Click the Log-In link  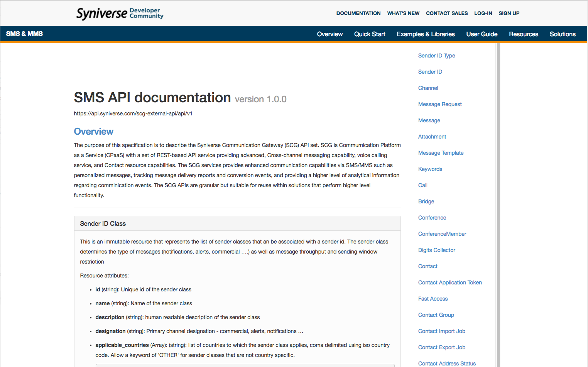click(483, 13)
